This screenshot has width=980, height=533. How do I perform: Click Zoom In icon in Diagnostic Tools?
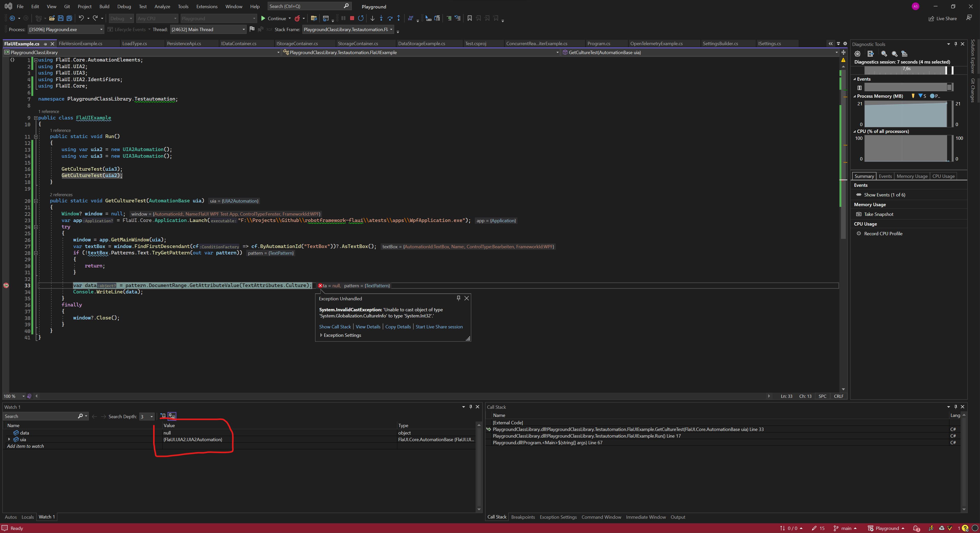(x=884, y=54)
